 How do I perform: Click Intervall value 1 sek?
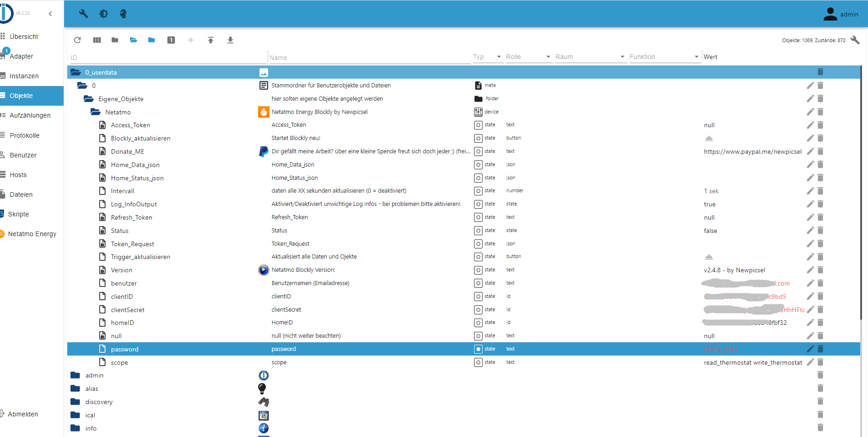[711, 191]
